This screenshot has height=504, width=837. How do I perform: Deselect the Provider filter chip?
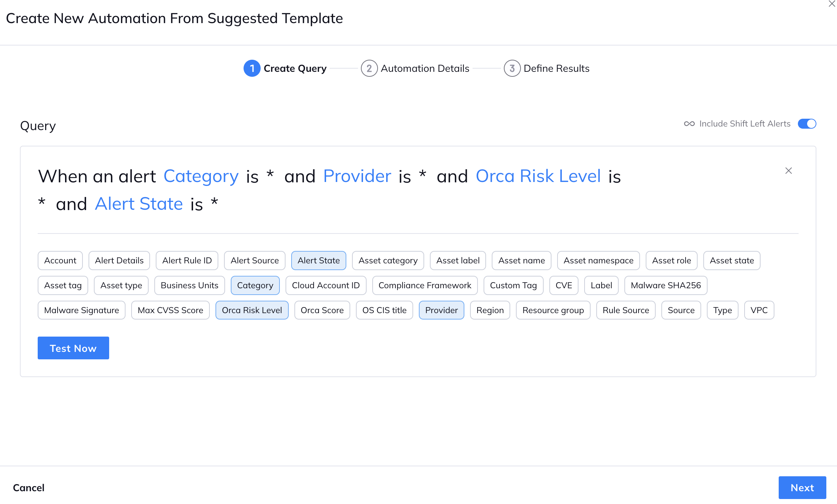(441, 310)
